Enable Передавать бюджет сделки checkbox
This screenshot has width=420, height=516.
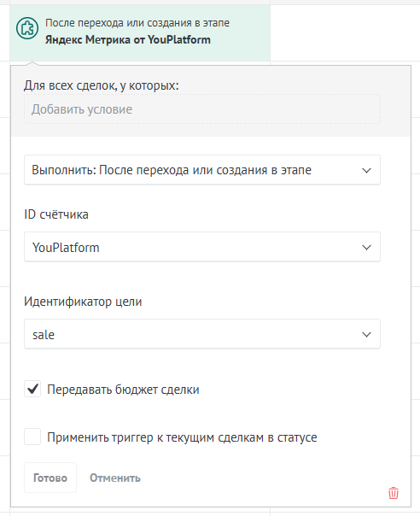click(32, 389)
